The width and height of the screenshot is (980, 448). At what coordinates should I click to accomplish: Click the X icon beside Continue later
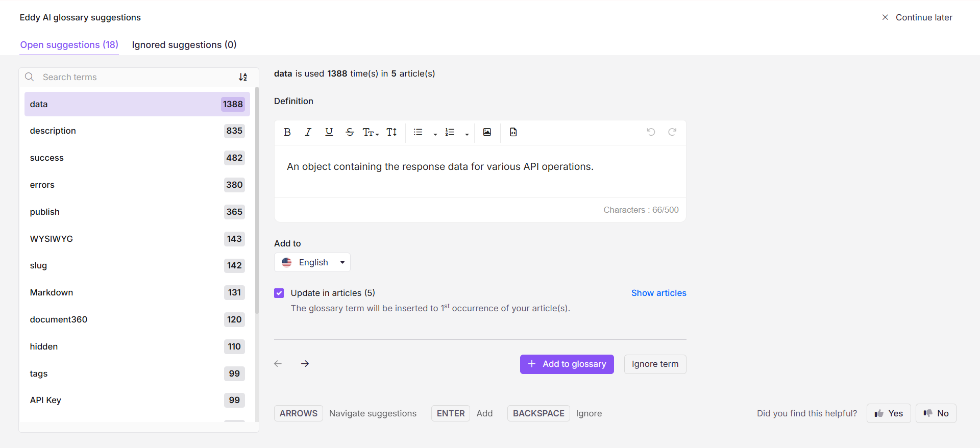(x=885, y=17)
